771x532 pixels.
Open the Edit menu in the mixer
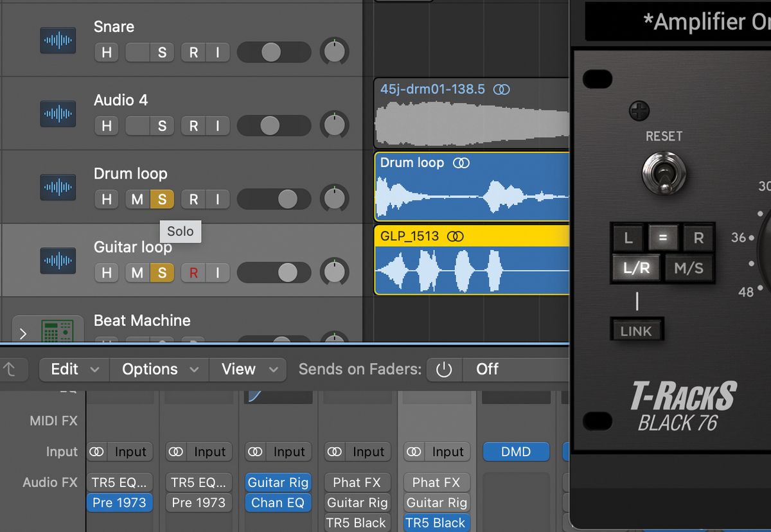point(65,369)
